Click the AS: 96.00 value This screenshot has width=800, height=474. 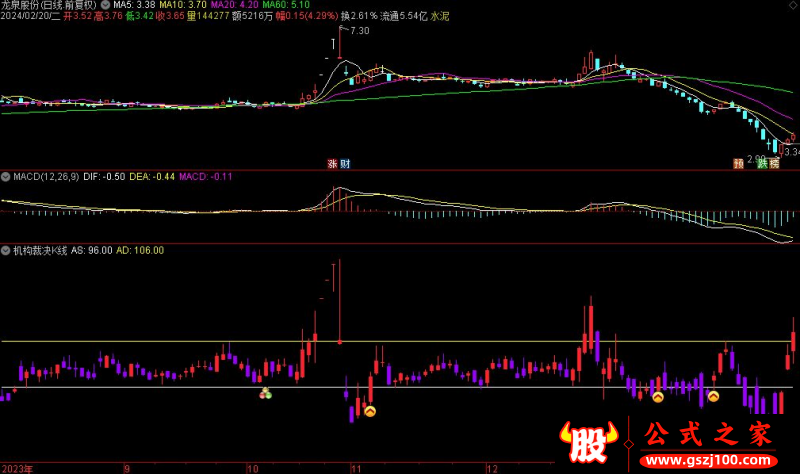pos(91,251)
